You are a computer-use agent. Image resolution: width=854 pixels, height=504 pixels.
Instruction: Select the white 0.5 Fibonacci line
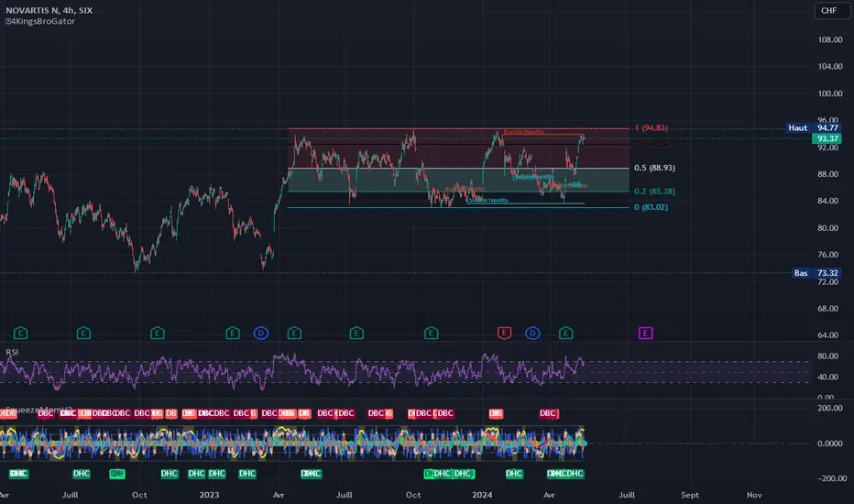point(458,168)
